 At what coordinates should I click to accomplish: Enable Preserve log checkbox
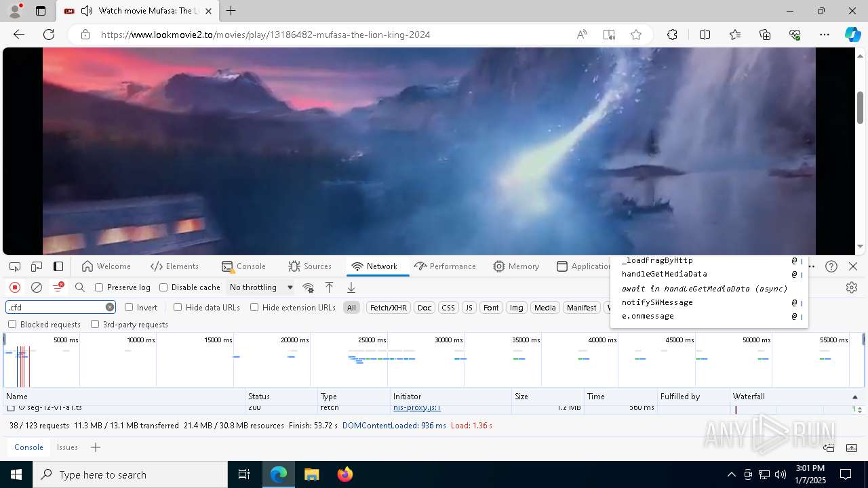pyautogui.click(x=99, y=287)
